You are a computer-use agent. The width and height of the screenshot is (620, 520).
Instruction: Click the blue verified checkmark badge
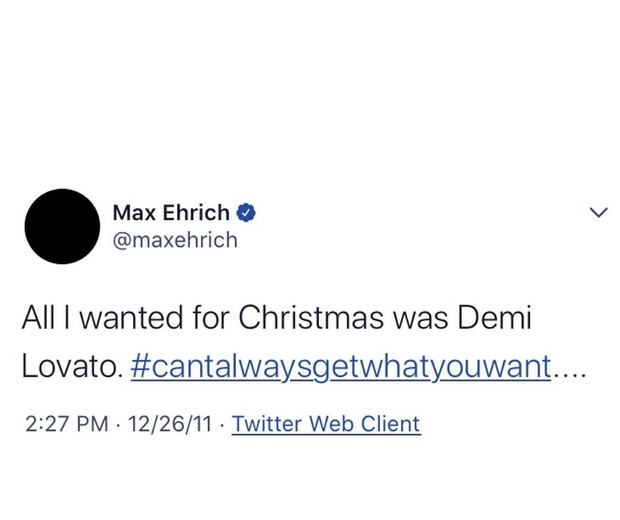(x=247, y=212)
